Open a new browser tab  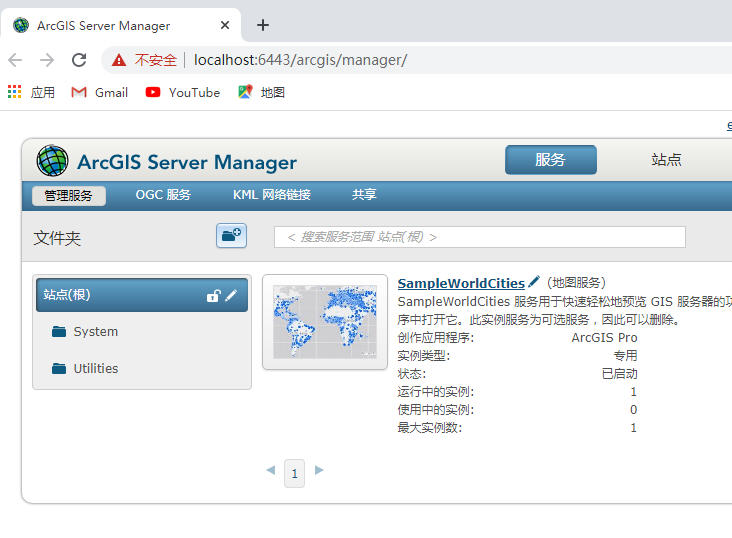tap(263, 25)
